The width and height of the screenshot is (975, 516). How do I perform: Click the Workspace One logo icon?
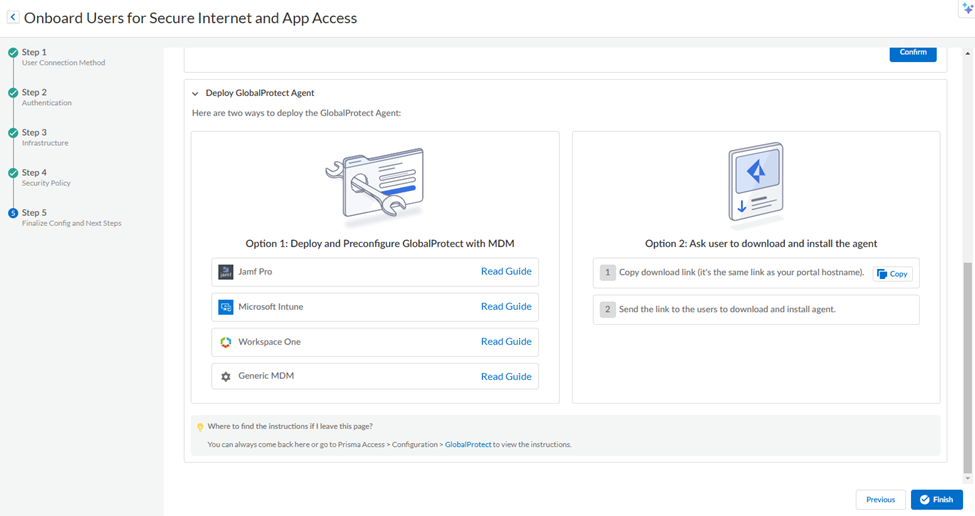point(226,342)
